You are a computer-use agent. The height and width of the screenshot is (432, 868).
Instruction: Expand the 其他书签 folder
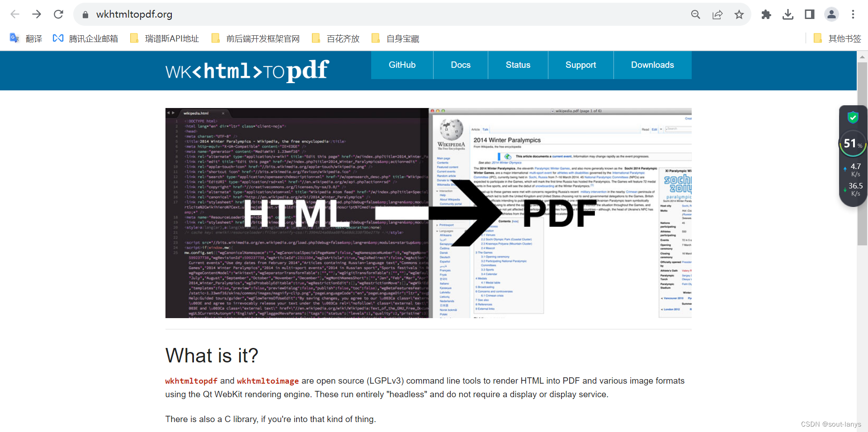tap(837, 39)
